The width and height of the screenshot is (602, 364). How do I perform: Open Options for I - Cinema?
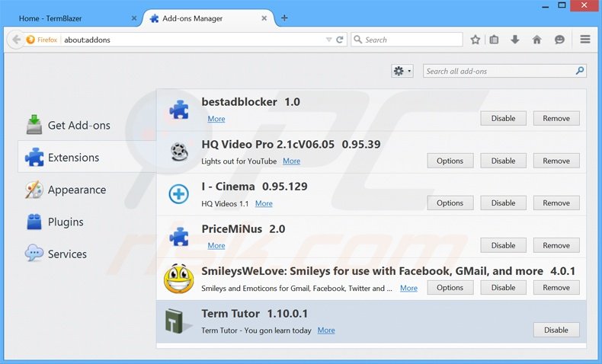[450, 203]
